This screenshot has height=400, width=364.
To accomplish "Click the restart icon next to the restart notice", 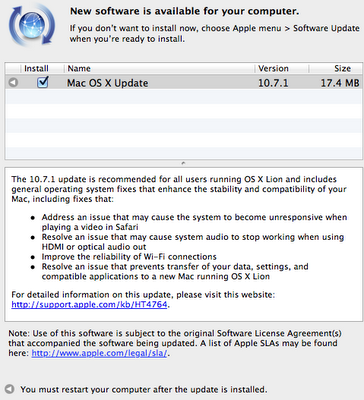I will point(10,389).
